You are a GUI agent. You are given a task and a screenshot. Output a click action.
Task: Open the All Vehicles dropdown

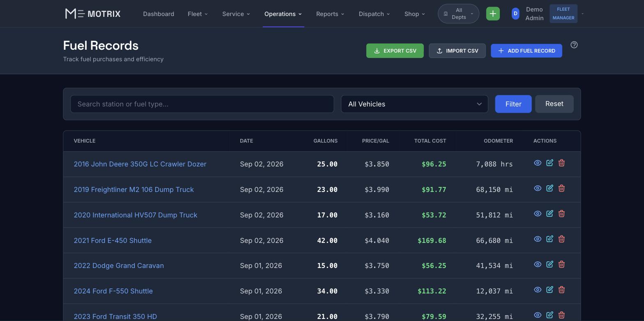tap(414, 104)
